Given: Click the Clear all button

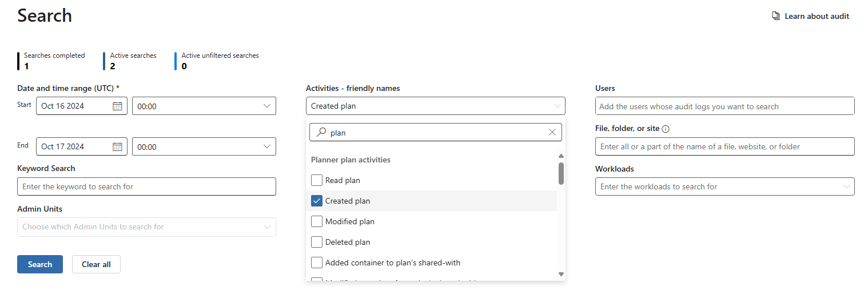Looking at the screenshot, I should (x=96, y=264).
